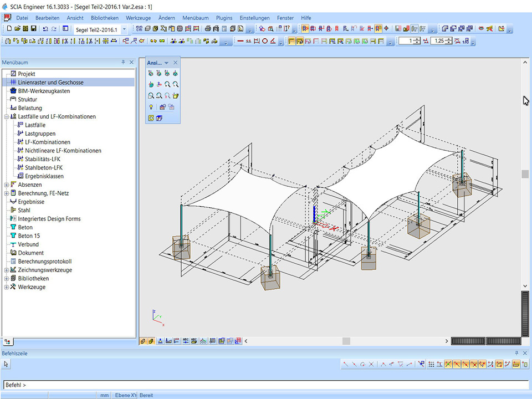
Task: Click the Print icon in the top toolbar
Action: [x=207, y=29]
